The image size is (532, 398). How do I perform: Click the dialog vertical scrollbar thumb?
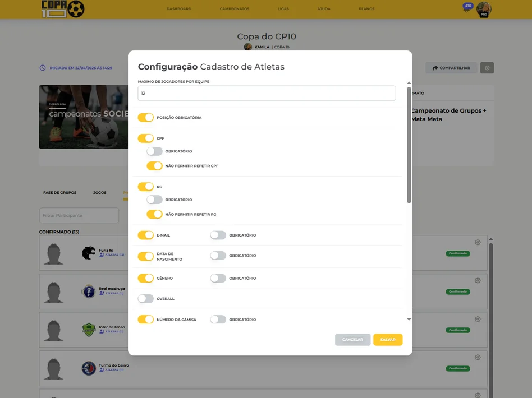click(409, 145)
